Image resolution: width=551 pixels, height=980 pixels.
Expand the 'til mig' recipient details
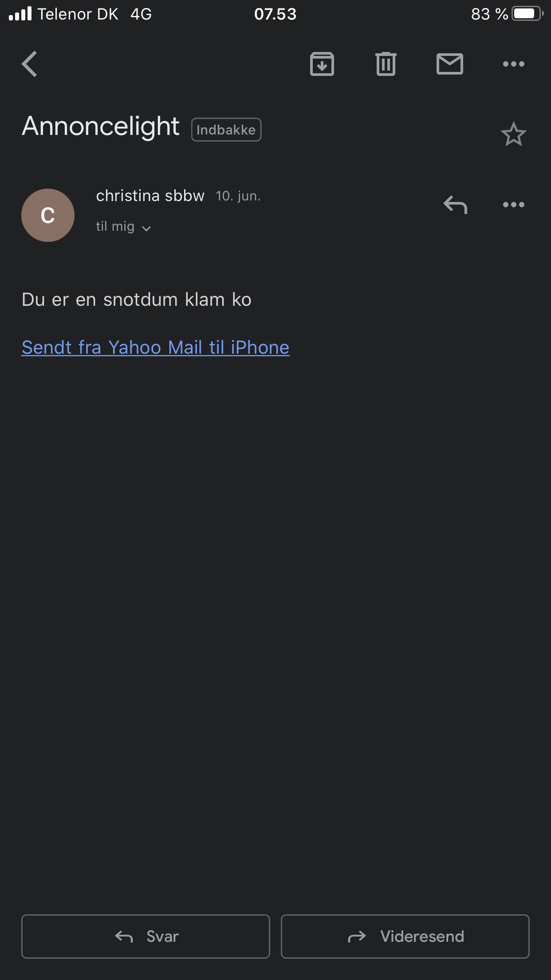click(124, 227)
